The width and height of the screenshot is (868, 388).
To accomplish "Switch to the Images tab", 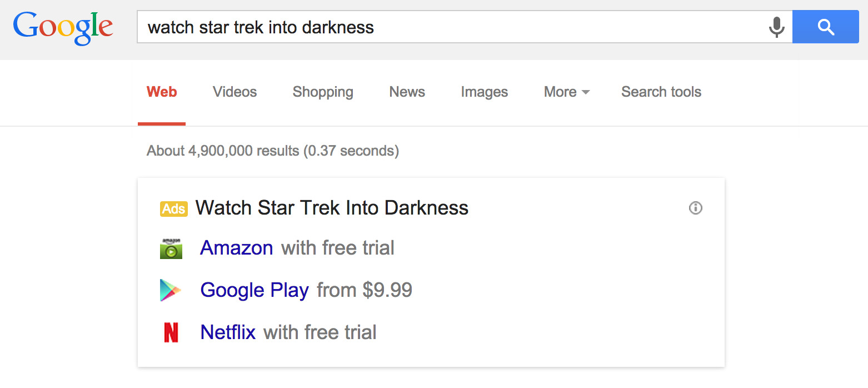I will [x=484, y=92].
